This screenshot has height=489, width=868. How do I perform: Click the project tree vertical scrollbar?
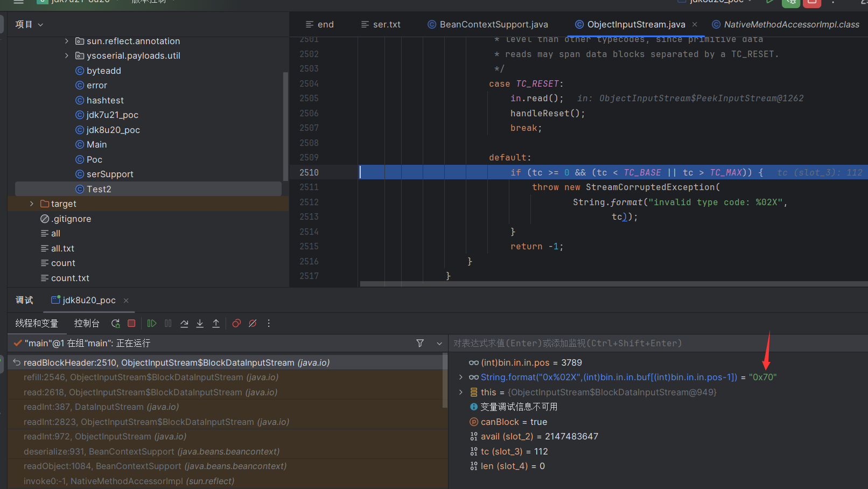285,127
